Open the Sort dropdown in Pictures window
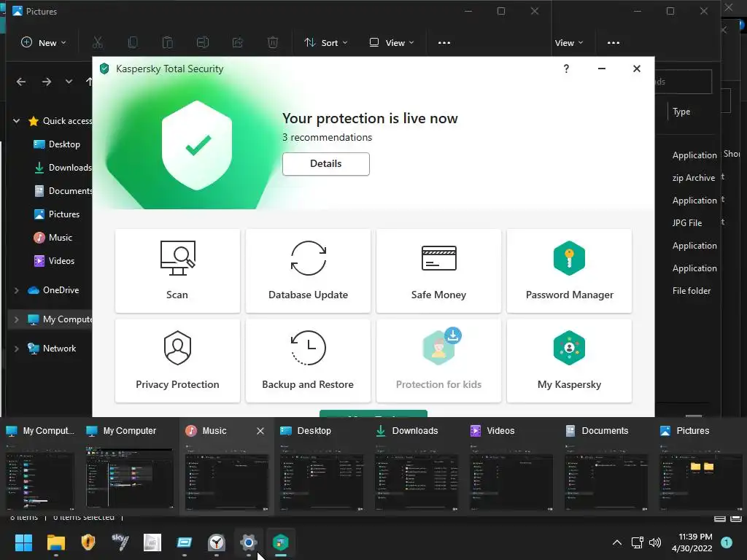 326,42
